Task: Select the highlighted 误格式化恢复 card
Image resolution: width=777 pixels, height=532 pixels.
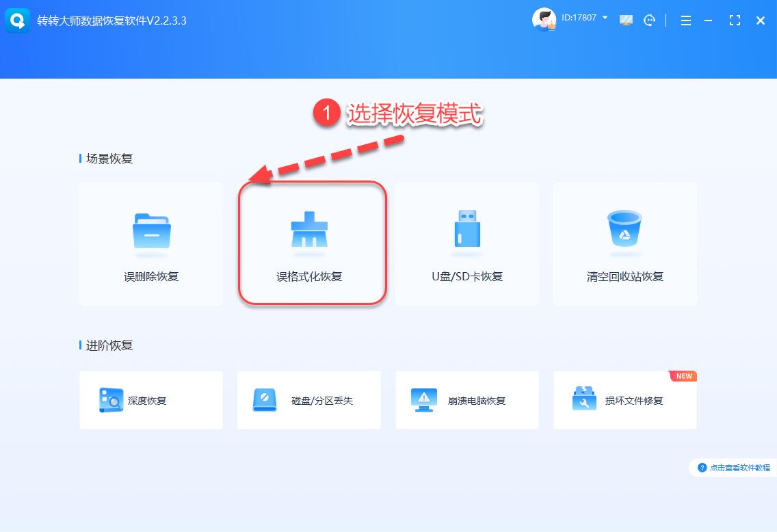Action: tap(311, 243)
